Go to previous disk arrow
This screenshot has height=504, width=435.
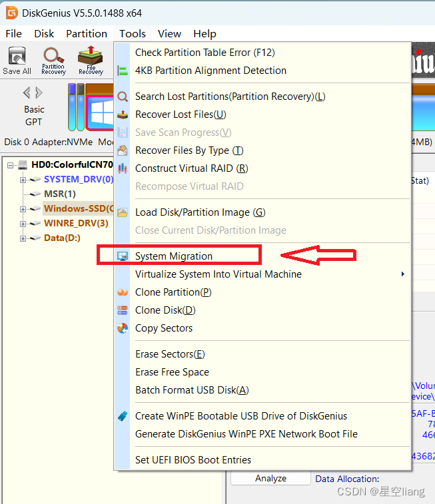pyautogui.click(x=27, y=93)
